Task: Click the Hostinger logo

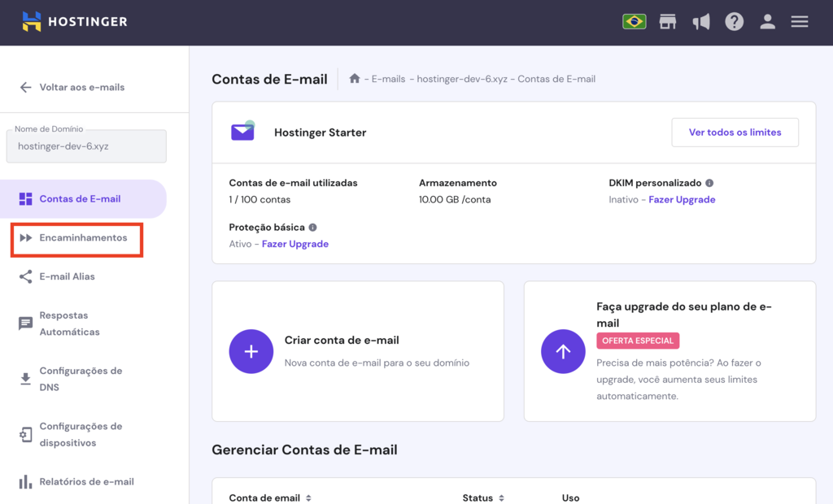Action: (75, 21)
